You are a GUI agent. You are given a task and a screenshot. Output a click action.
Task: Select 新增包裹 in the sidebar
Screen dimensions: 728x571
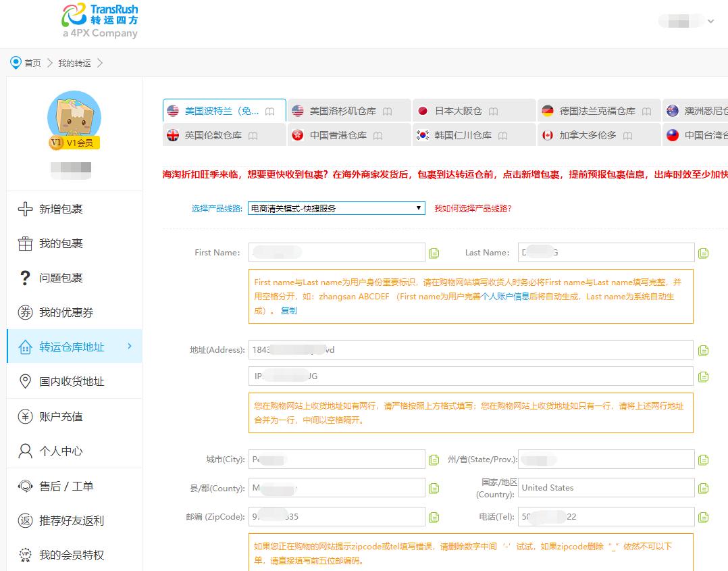click(60, 209)
